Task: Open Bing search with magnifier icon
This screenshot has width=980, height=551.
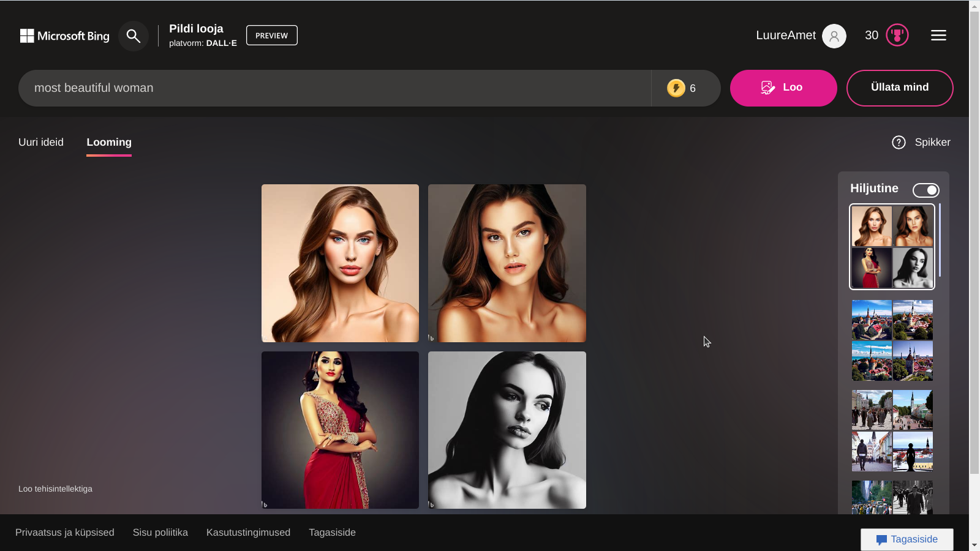Action: [x=134, y=36]
